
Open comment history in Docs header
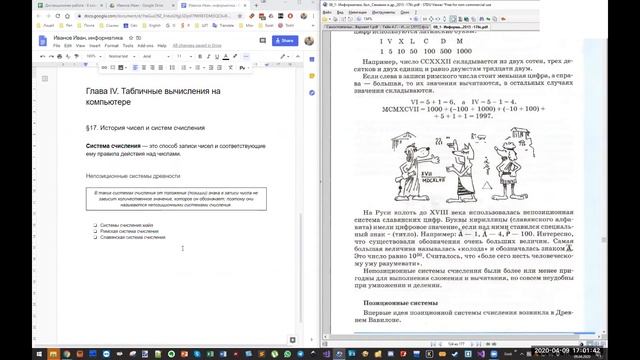[x=262, y=40]
